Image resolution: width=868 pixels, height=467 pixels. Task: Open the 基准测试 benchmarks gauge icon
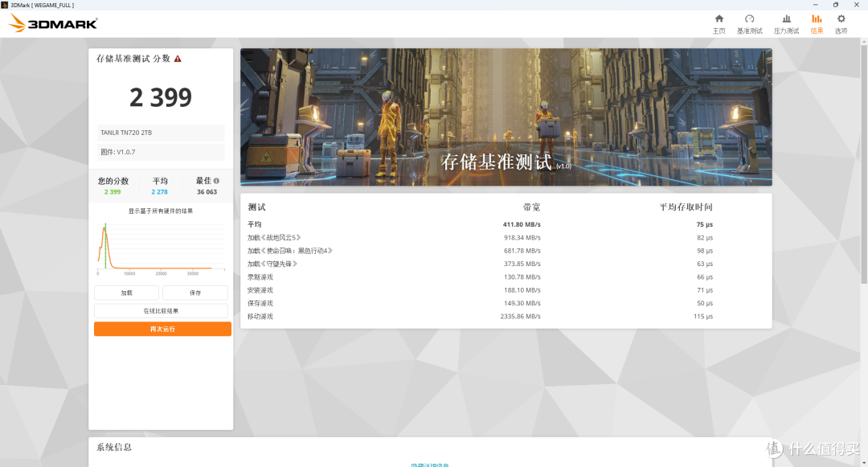[x=749, y=18]
